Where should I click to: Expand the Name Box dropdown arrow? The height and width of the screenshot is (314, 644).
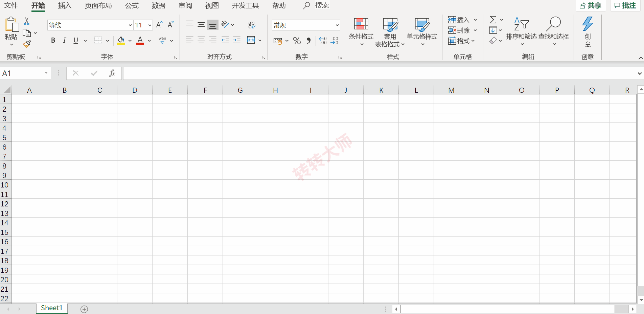pos(46,73)
